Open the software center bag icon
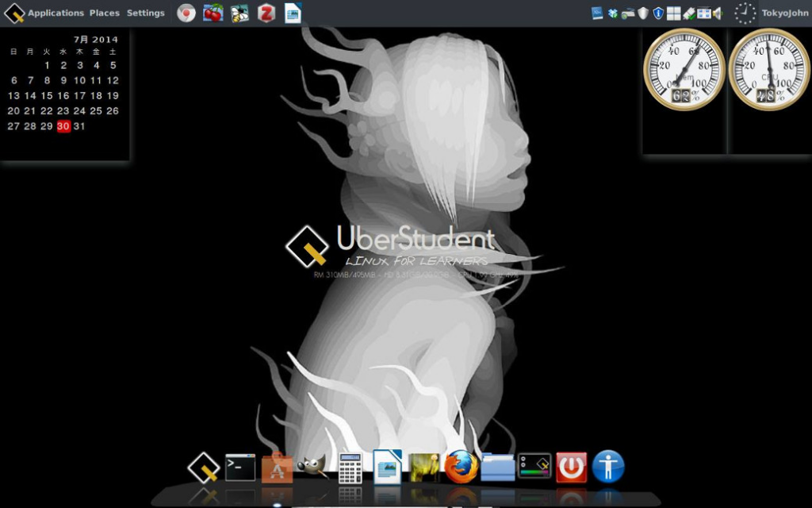Screen dimensions: 812x508 tap(277, 468)
